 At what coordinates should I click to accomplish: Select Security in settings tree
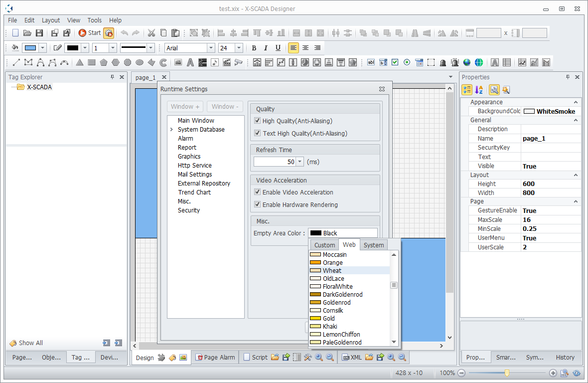pos(189,210)
